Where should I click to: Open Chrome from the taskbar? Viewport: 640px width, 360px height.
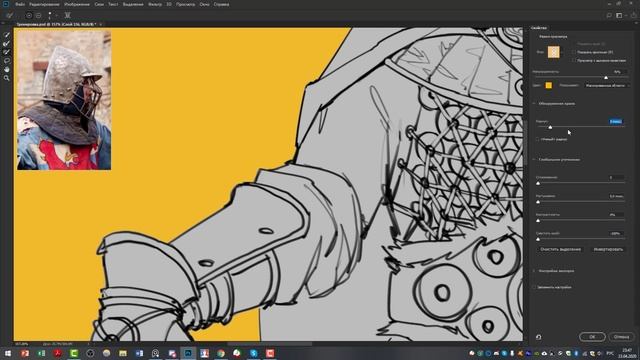click(x=221, y=353)
